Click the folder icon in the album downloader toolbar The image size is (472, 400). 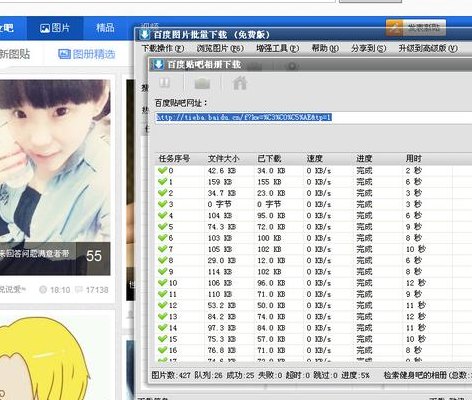(202, 83)
